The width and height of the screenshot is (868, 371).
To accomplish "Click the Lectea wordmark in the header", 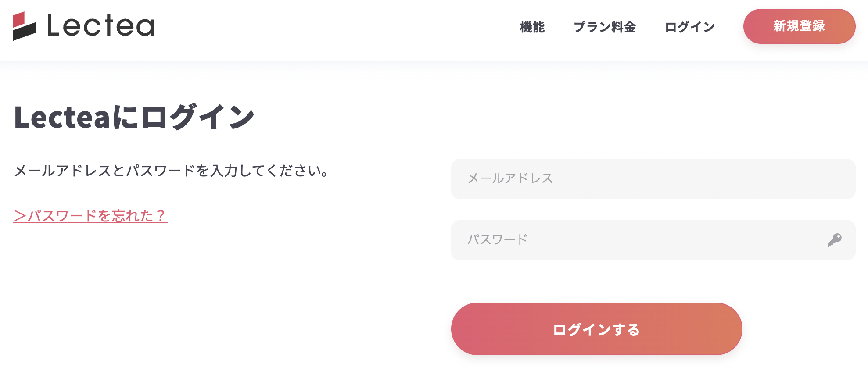I will point(100,25).
